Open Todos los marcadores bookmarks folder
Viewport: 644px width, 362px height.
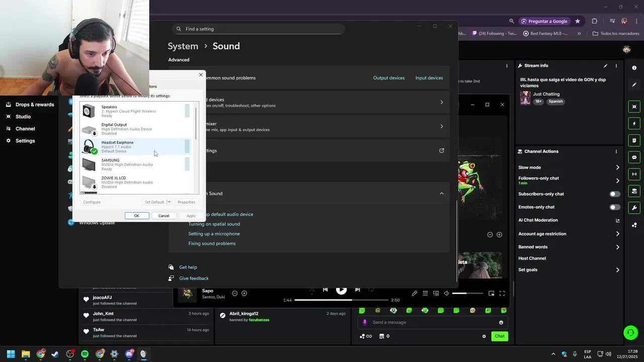click(616, 34)
